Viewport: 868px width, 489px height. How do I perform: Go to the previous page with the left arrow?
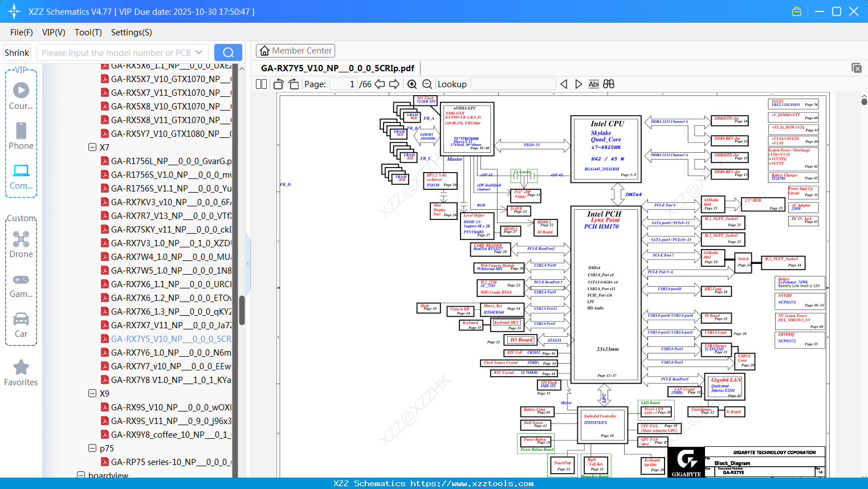tap(380, 84)
